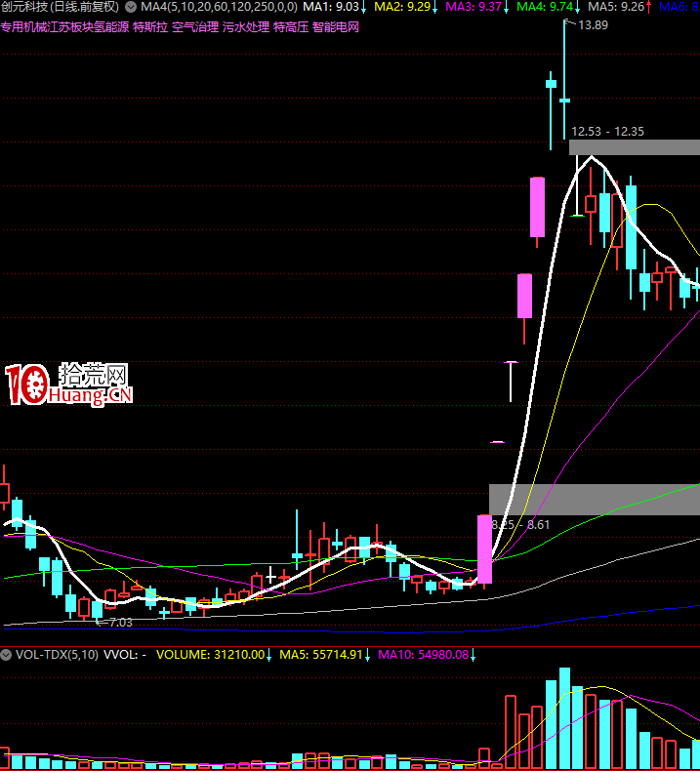This screenshot has height=771, width=700.
Task: Open 特高压 concept tag
Action: [x=291, y=27]
